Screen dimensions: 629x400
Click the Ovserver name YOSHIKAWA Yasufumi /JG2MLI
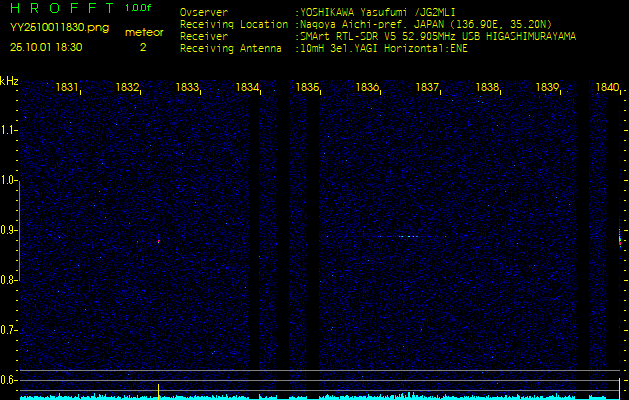click(377, 12)
